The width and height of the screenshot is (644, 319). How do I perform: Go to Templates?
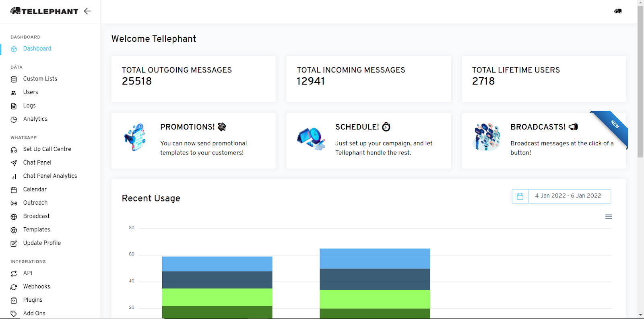[37, 230]
